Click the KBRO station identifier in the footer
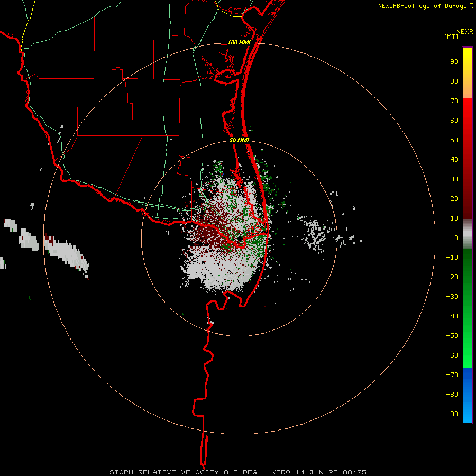The height and width of the screenshot is (476, 476). coord(281,472)
